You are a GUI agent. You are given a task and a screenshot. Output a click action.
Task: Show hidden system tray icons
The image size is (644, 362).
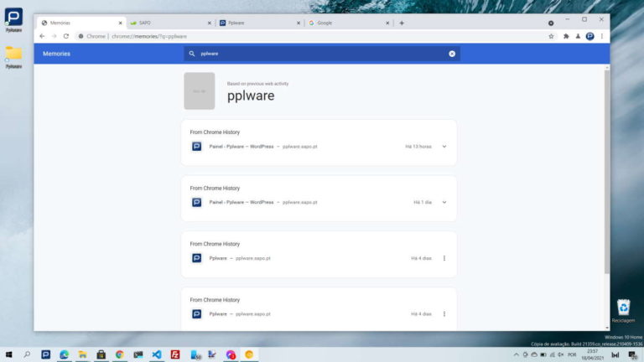tap(516, 354)
